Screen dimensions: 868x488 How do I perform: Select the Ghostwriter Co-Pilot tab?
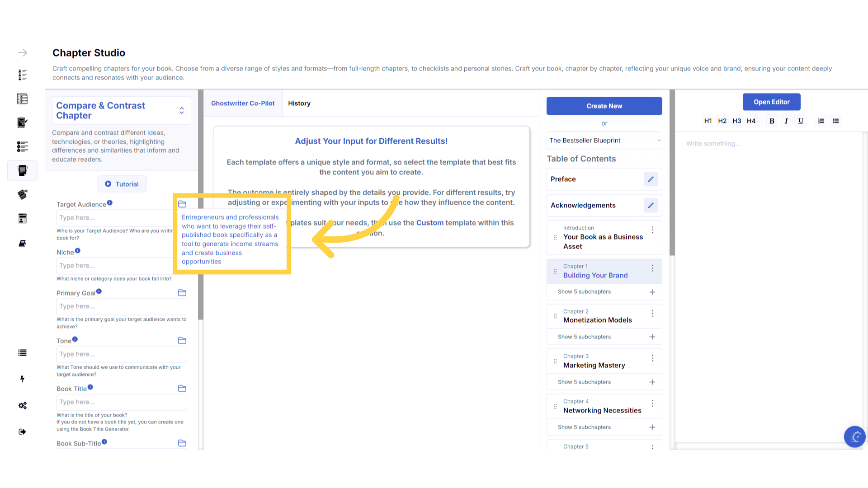243,103
